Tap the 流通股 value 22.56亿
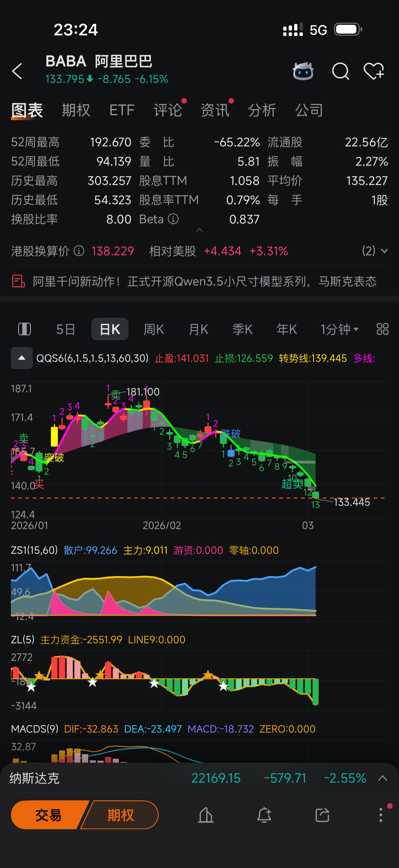Image resolution: width=399 pixels, height=868 pixels. pos(366,142)
